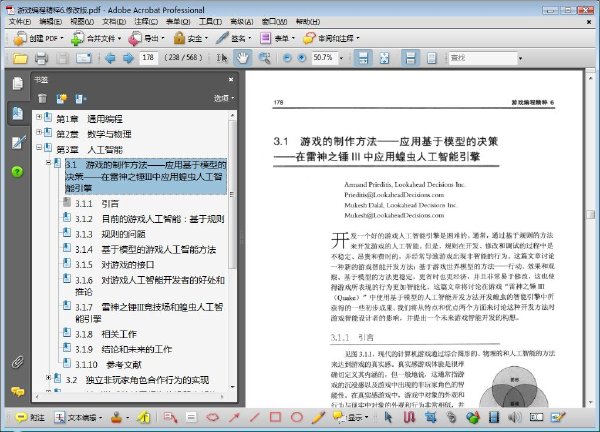Select bookmark 3.1.5 对游戏的接口
Screen dimensions: 600x432
pos(115,265)
